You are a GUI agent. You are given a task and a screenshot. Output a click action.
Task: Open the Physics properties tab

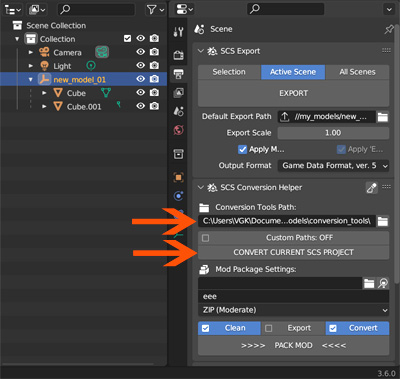pyautogui.click(x=178, y=196)
